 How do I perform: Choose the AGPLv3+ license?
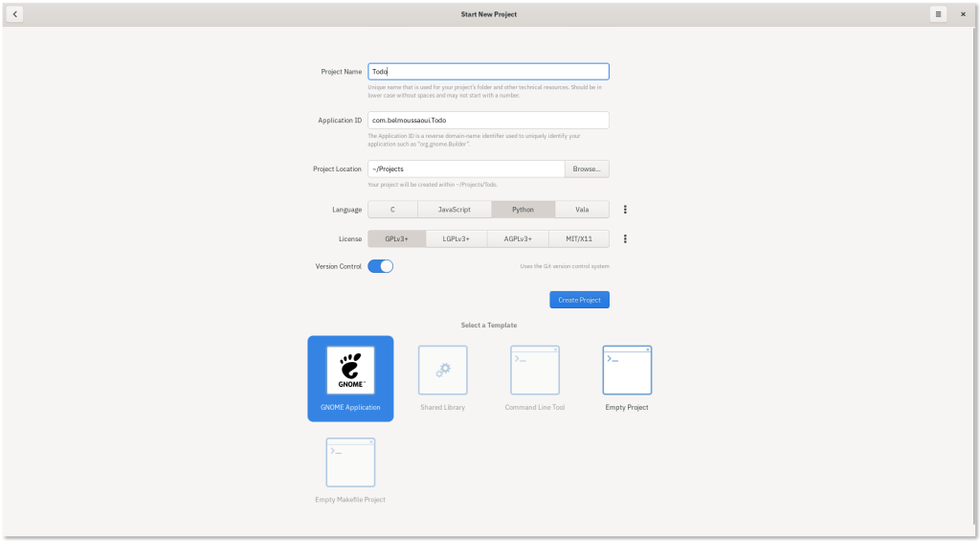click(518, 239)
